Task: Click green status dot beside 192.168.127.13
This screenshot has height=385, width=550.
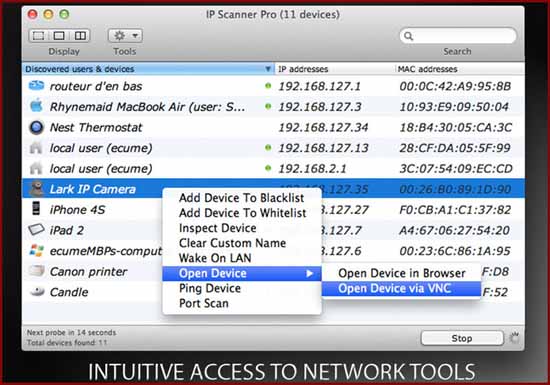Action: pos(268,148)
